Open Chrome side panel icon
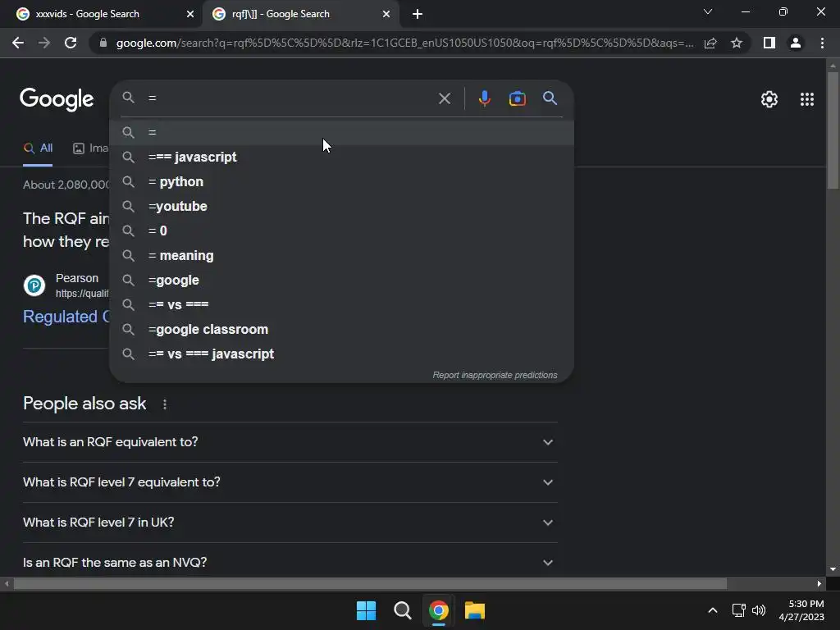This screenshot has height=630, width=840. tap(769, 43)
